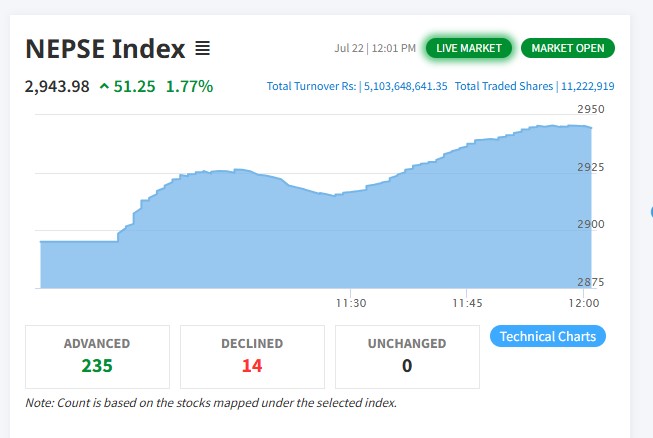Open the list menu icon beside NEPSE Index
The width and height of the screenshot is (653, 438).
[x=202, y=48]
